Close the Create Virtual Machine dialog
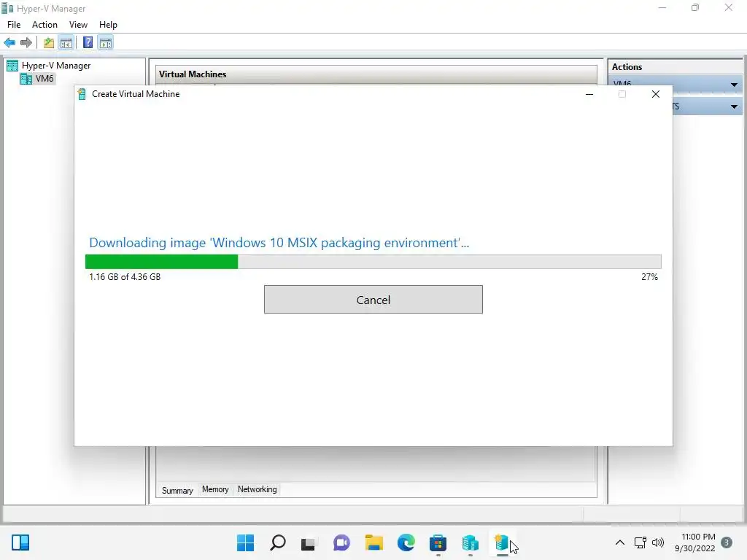The height and width of the screenshot is (560, 747). 656,94
